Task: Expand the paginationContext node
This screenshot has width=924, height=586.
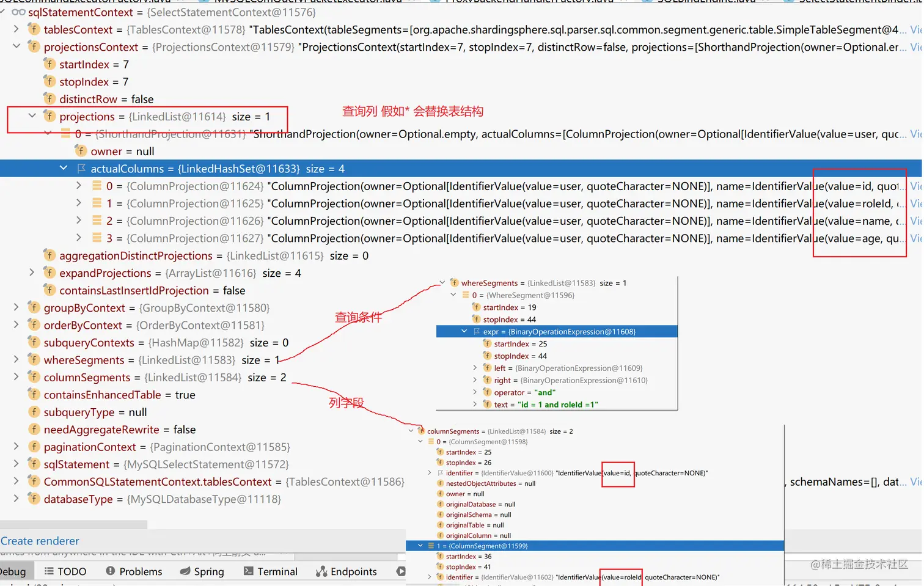Action: [x=16, y=447]
